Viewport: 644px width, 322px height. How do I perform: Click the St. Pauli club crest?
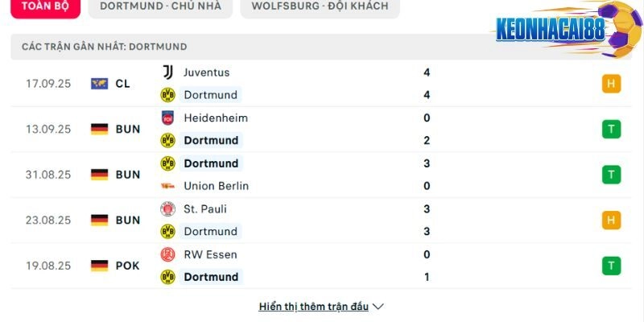(x=167, y=208)
